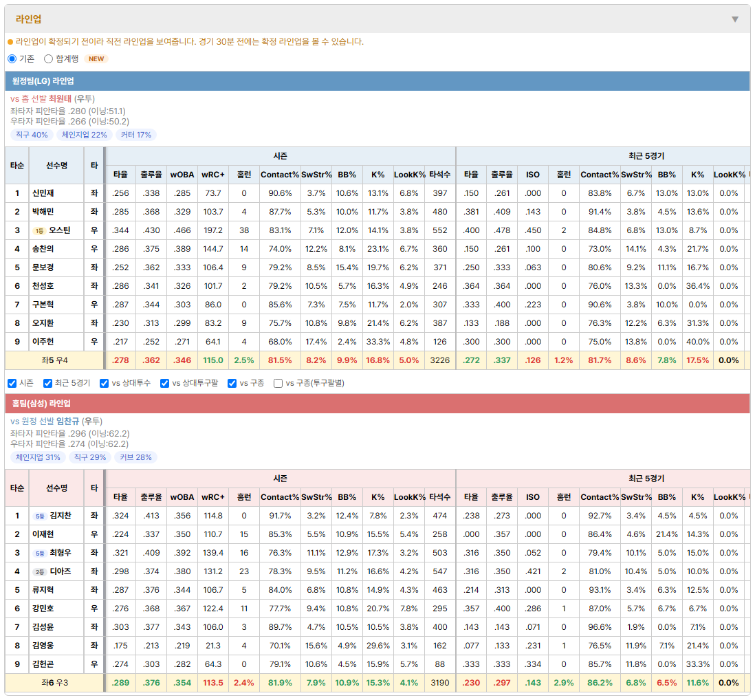Click player name 김영웅

pos(43,646)
